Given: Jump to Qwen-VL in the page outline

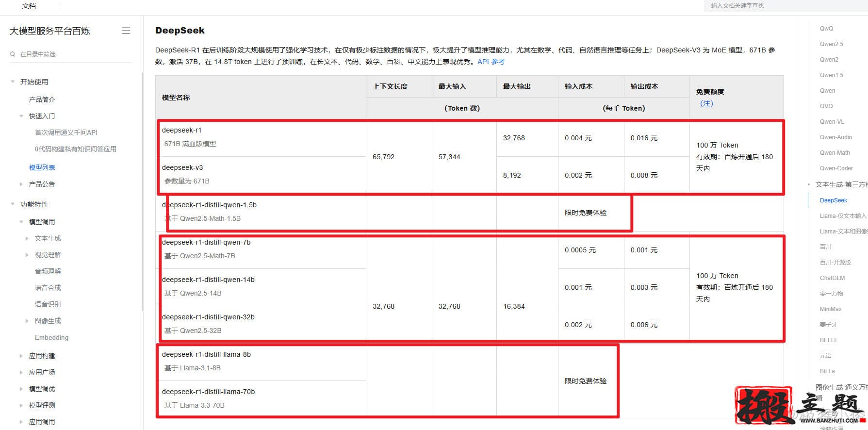Looking at the screenshot, I should coord(832,122).
